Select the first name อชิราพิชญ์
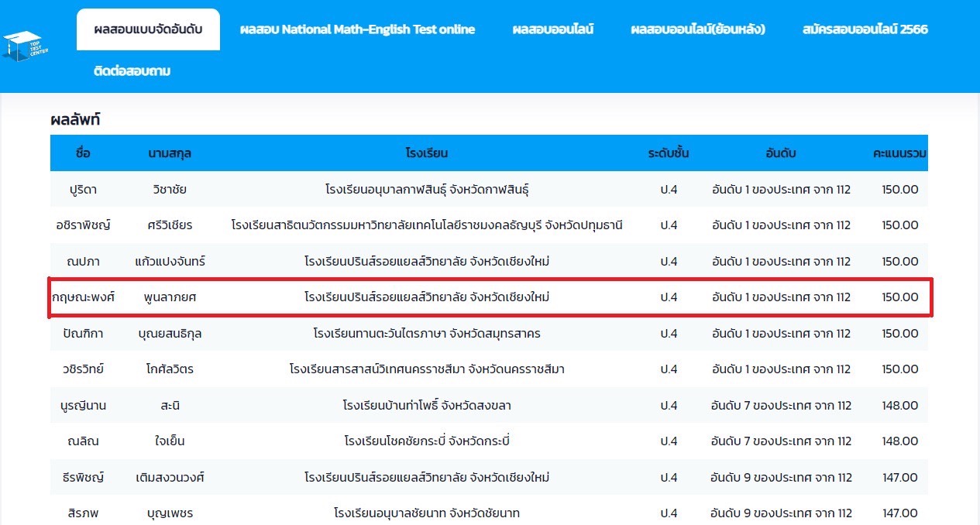This screenshot has height=525, width=980. [x=83, y=225]
